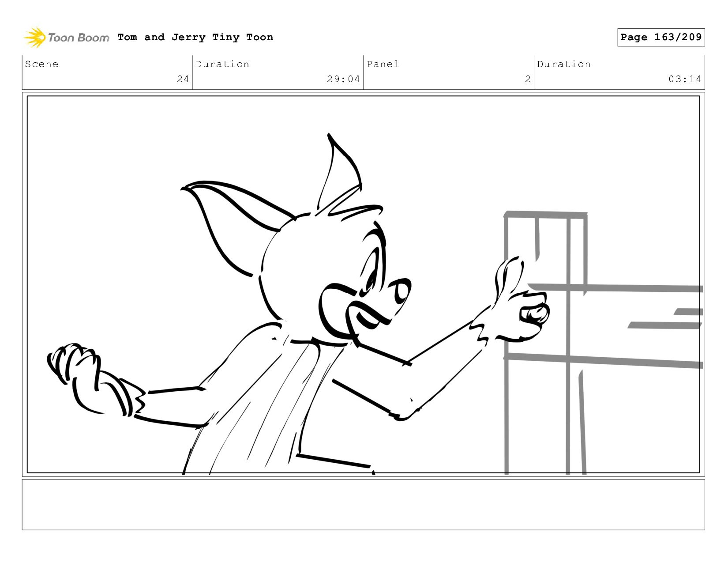This screenshot has width=728, height=563.
Task: Click the 'Panel' label
Action: pyautogui.click(x=383, y=64)
